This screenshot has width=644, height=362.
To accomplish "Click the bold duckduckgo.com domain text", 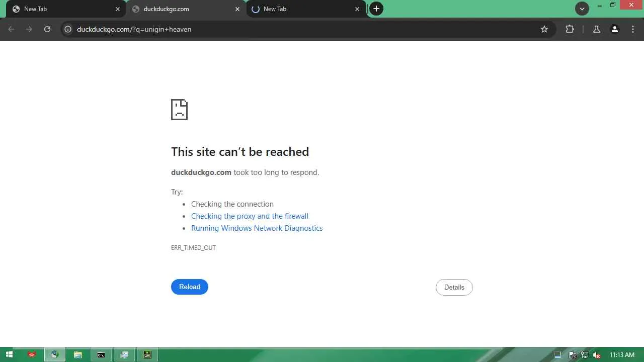I will pos(201,172).
